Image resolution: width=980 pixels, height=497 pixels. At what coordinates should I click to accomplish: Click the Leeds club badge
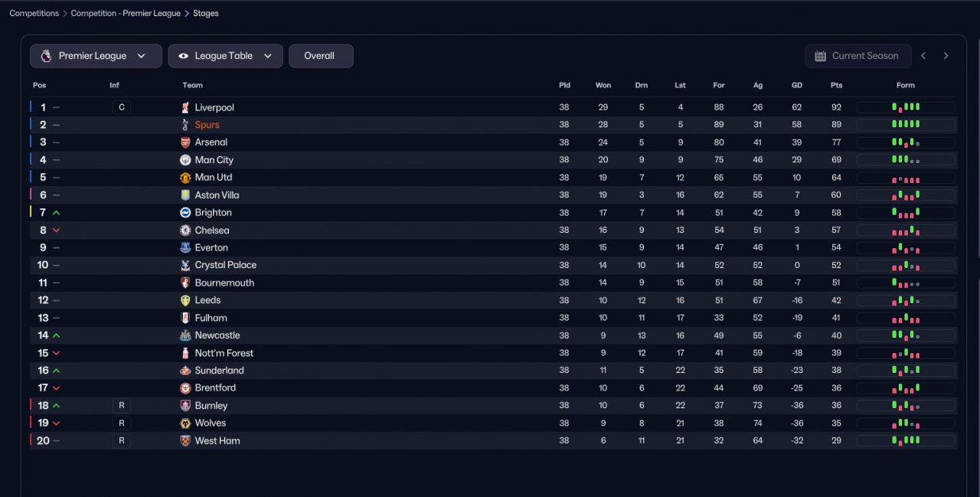185,300
